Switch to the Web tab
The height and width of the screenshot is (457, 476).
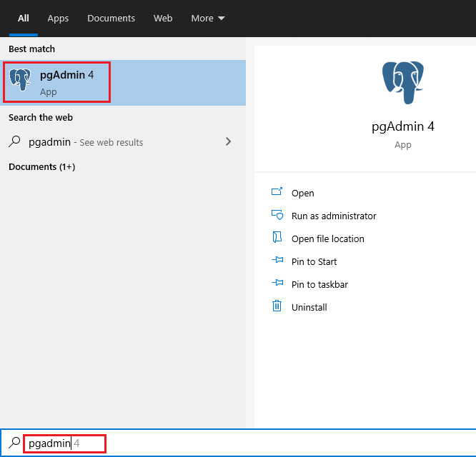pos(163,18)
